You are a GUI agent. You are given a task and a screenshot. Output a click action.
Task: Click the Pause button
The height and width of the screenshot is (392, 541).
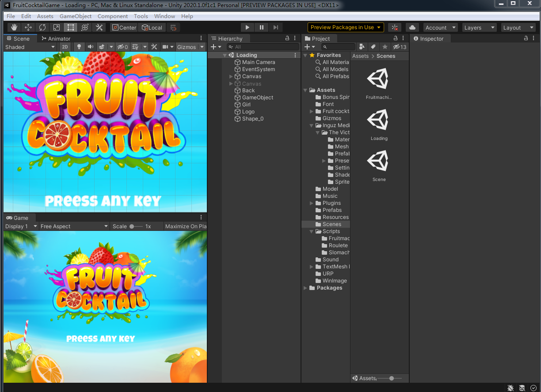pyautogui.click(x=262, y=27)
